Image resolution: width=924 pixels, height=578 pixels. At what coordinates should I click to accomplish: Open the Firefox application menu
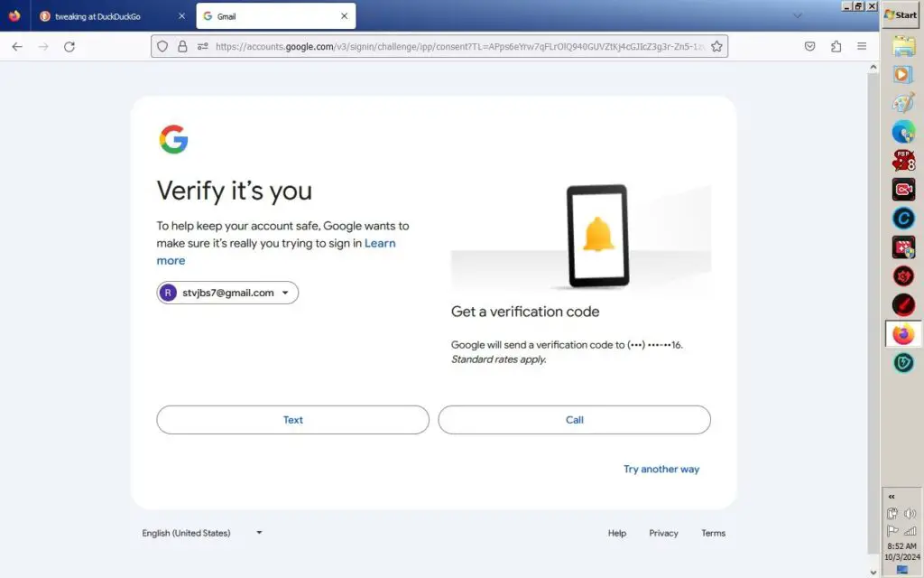coord(862,47)
